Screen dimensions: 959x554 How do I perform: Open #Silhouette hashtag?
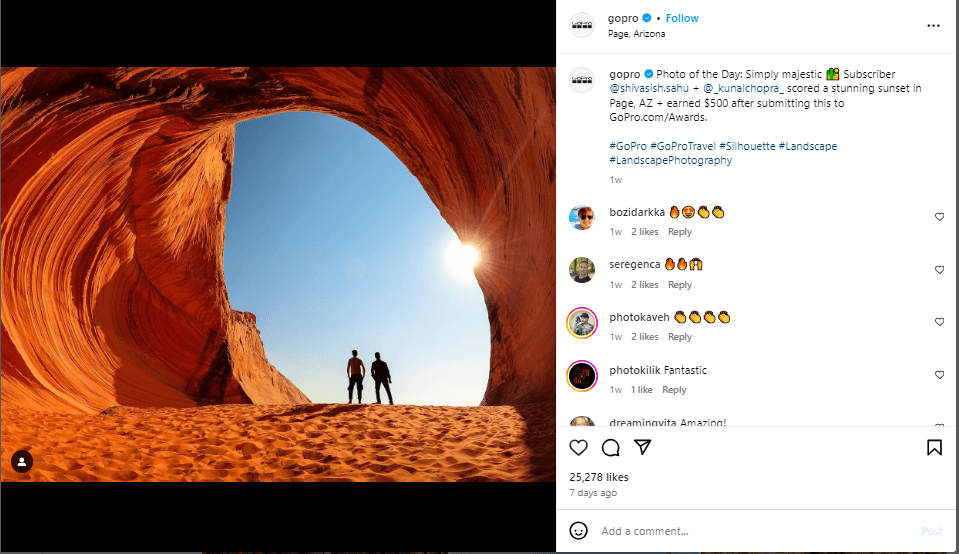coord(747,146)
